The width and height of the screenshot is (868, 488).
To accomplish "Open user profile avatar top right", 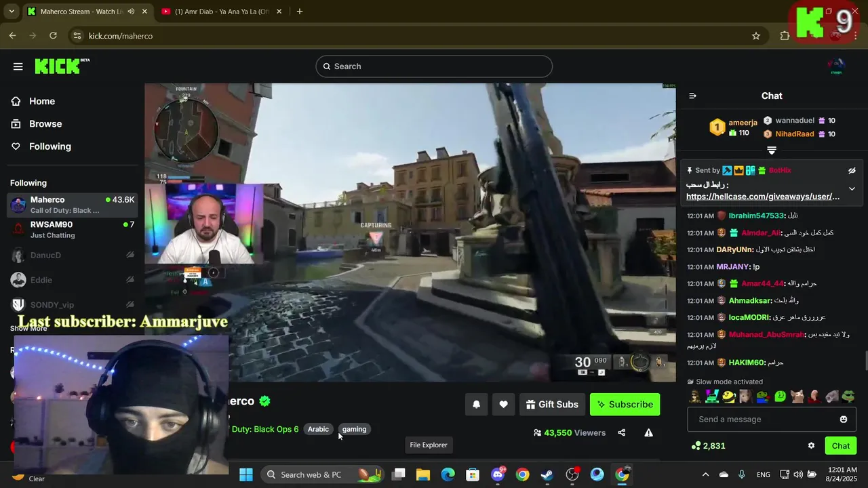I will (836, 66).
